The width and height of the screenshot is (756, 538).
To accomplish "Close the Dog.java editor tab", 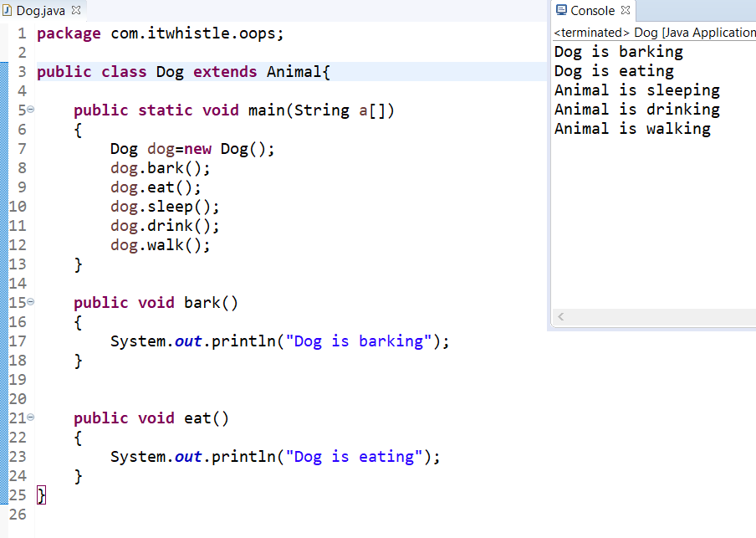I will click(x=77, y=11).
